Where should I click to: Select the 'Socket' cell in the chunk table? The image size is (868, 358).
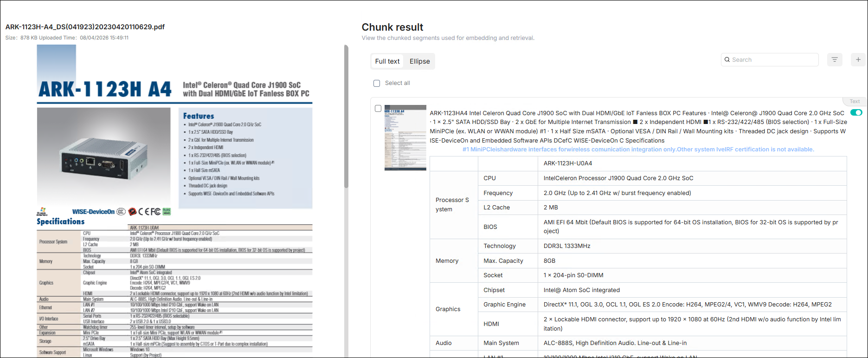click(x=508, y=275)
